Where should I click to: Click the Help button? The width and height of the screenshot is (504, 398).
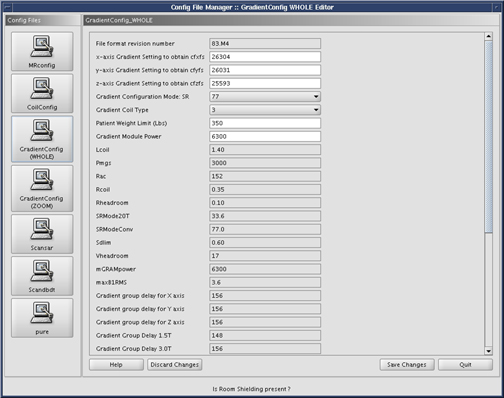116,365
